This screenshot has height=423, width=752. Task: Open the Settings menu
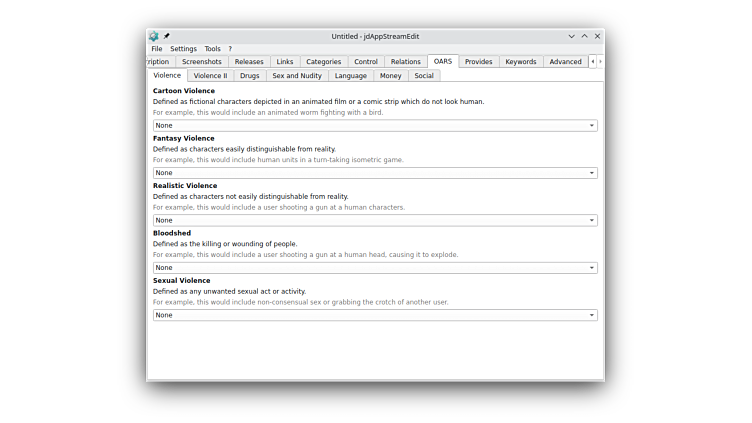coord(183,49)
